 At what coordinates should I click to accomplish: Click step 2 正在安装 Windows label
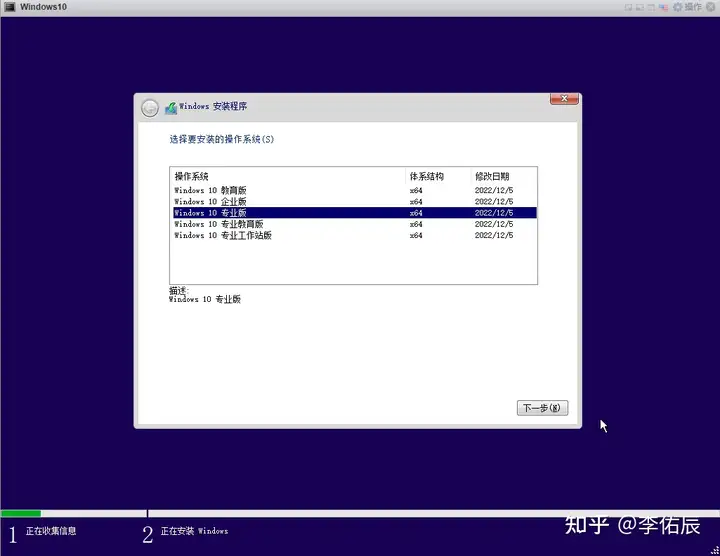(194, 531)
